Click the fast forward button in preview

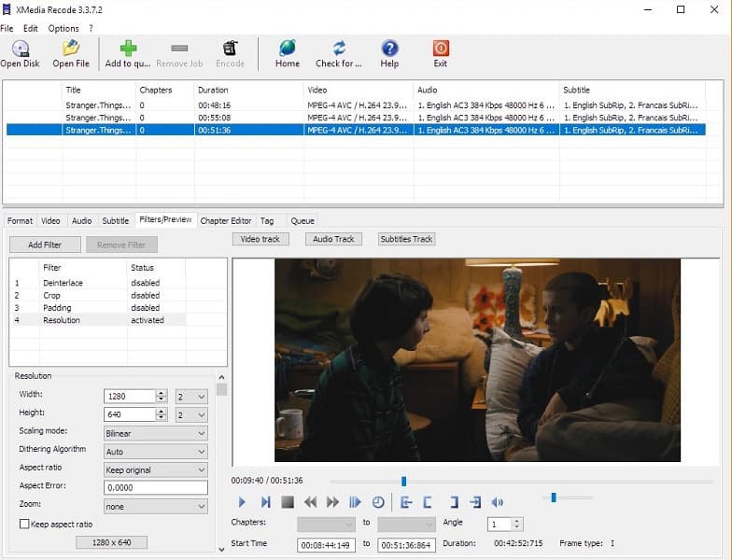[x=332, y=502]
